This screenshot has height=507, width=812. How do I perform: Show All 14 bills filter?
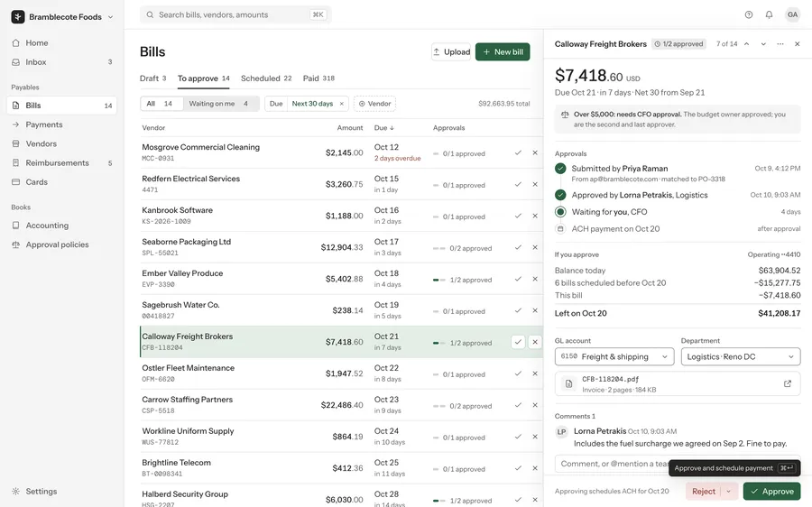click(161, 104)
